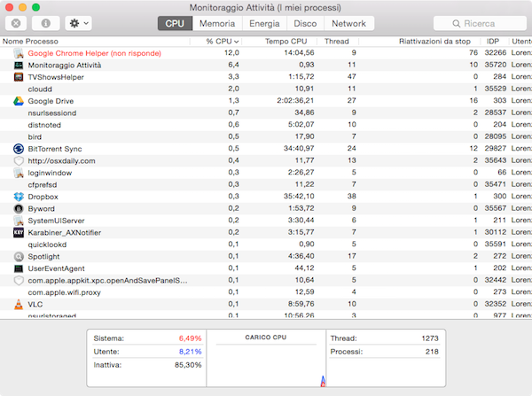The image size is (532, 396).
Task: Select the com.apple.wifi.proxy process name
Action: pos(64,292)
